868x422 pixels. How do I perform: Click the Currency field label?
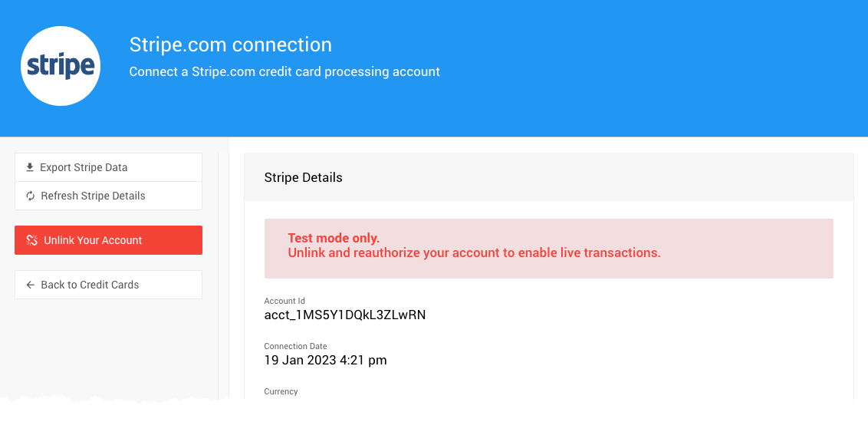click(281, 391)
